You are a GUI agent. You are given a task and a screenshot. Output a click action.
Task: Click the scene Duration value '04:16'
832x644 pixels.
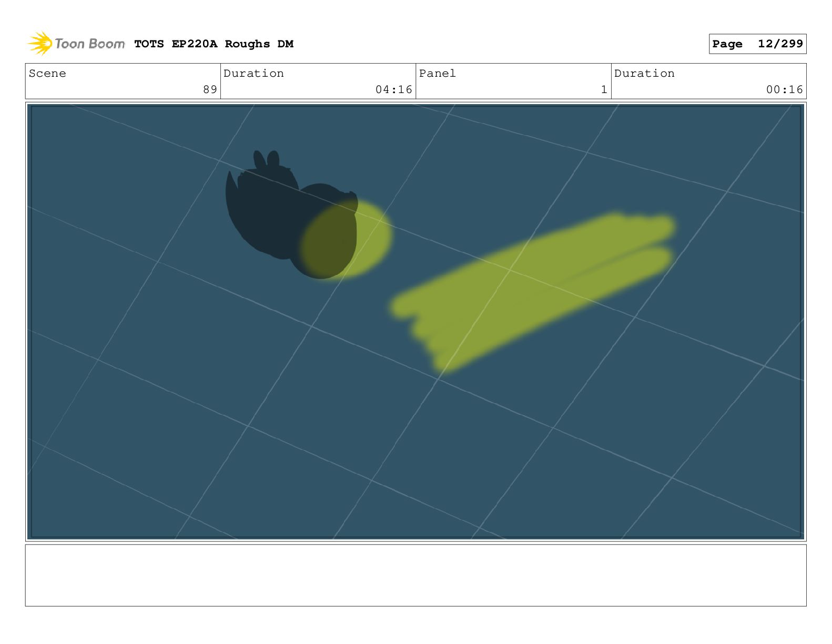coord(393,89)
